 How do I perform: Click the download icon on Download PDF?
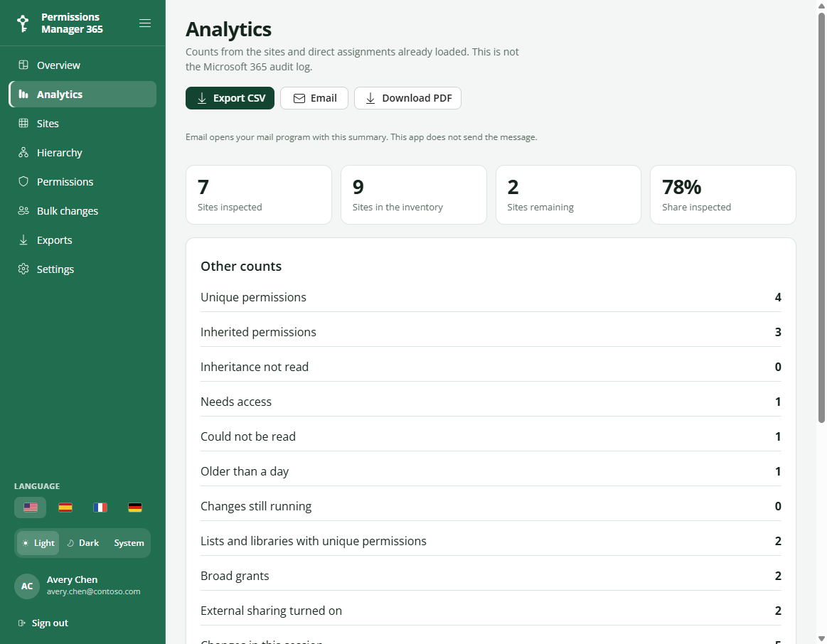[370, 99]
